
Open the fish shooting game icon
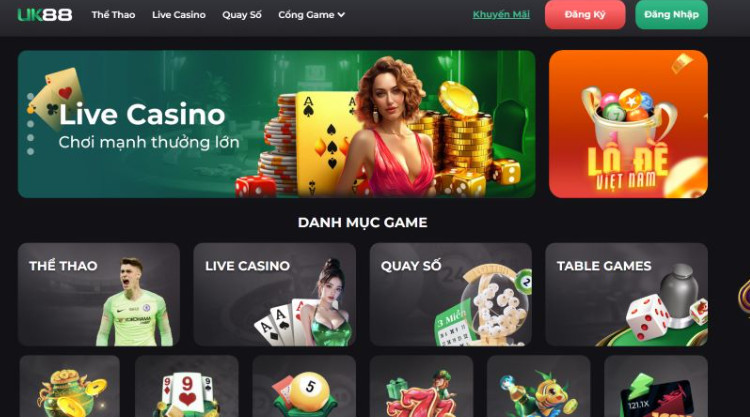(x=539, y=386)
